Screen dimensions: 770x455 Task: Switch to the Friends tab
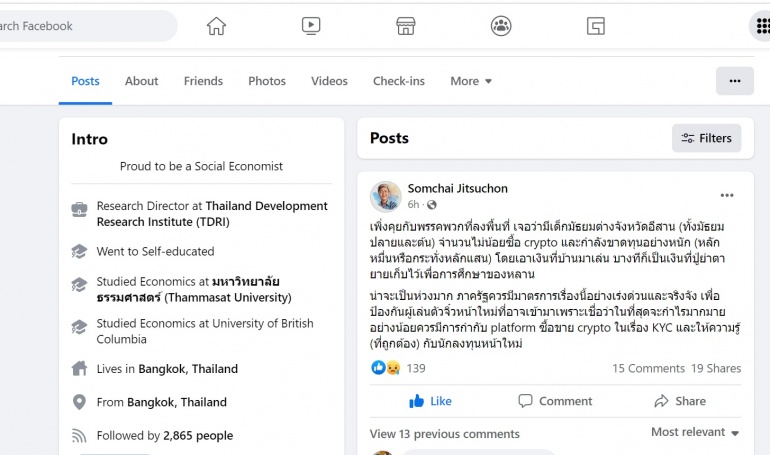pyautogui.click(x=203, y=81)
